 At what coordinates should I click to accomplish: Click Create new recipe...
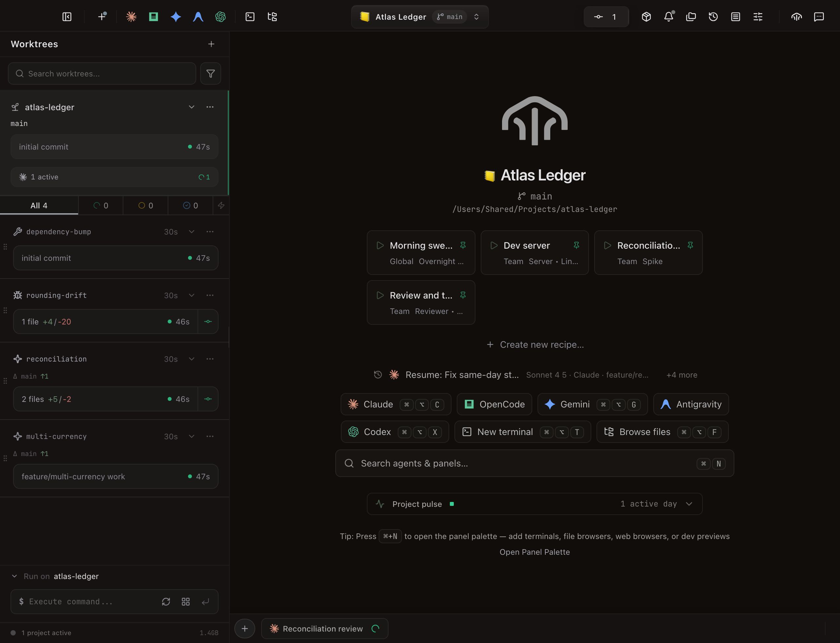pos(535,344)
